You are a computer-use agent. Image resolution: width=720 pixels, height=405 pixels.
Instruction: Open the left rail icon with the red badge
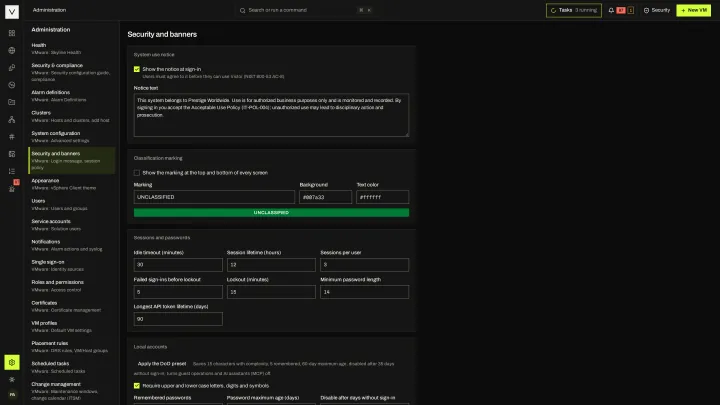tap(12, 188)
